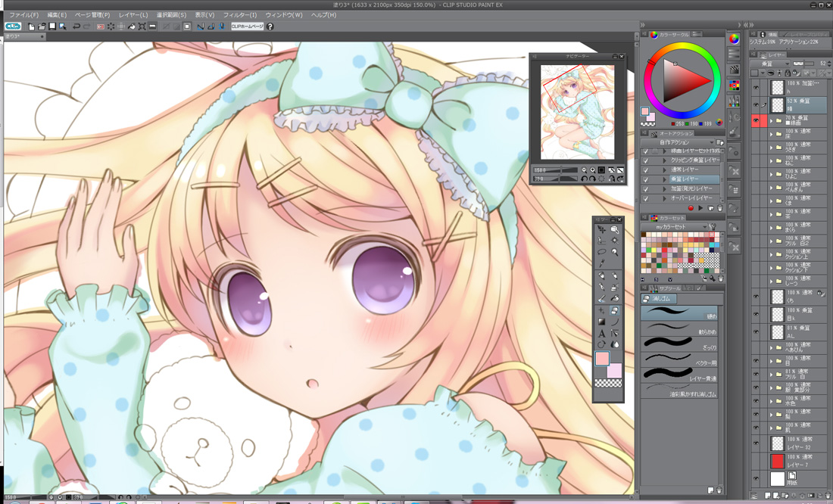Screen dimensions: 833x504
Task: Select the Blend/blur droplet tool
Action: 615,344
